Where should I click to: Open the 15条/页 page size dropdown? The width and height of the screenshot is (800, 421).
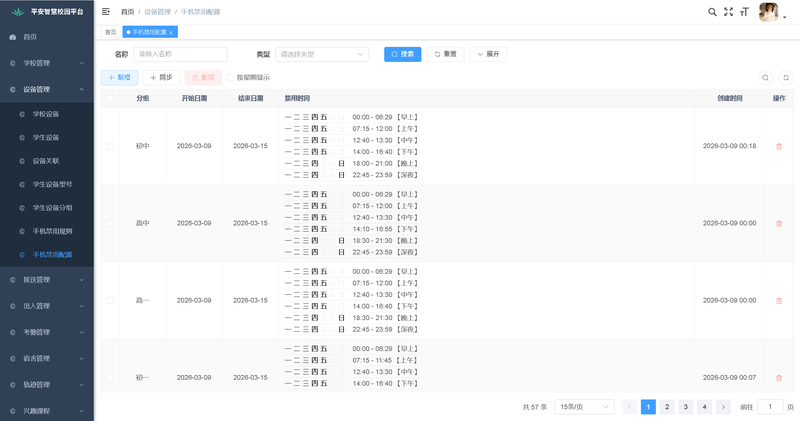click(585, 407)
